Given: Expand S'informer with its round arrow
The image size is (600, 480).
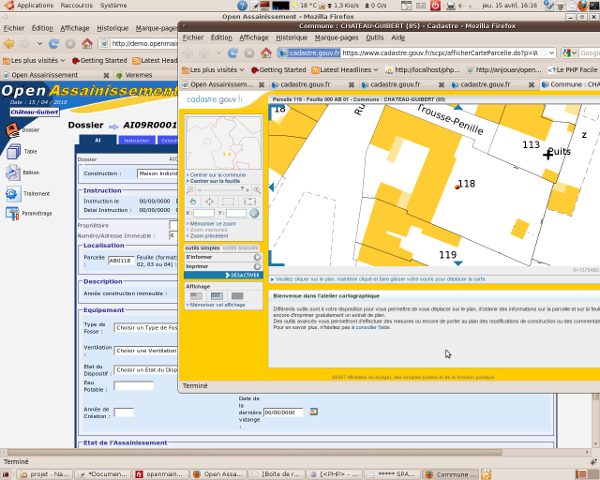Looking at the screenshot, I should (x=257, y=257).
